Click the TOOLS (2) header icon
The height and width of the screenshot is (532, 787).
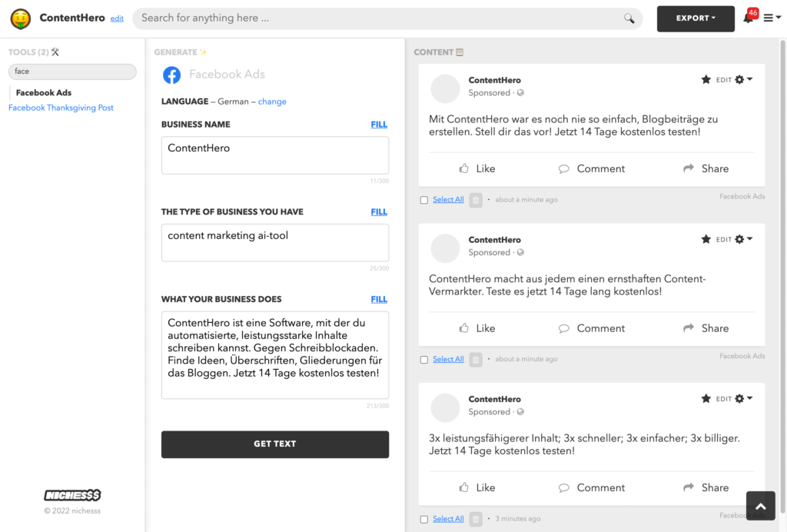(x=55, y=52)
